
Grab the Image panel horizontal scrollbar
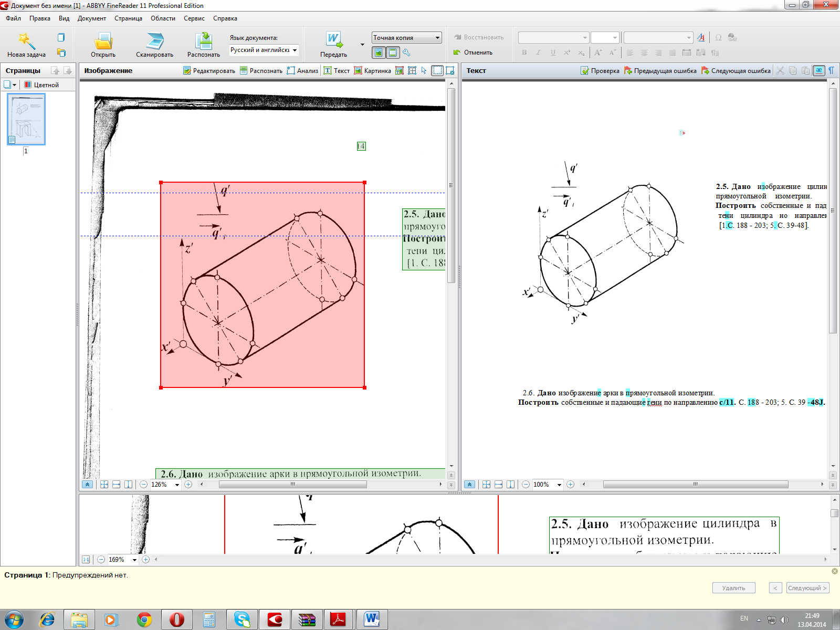point(292,485)
